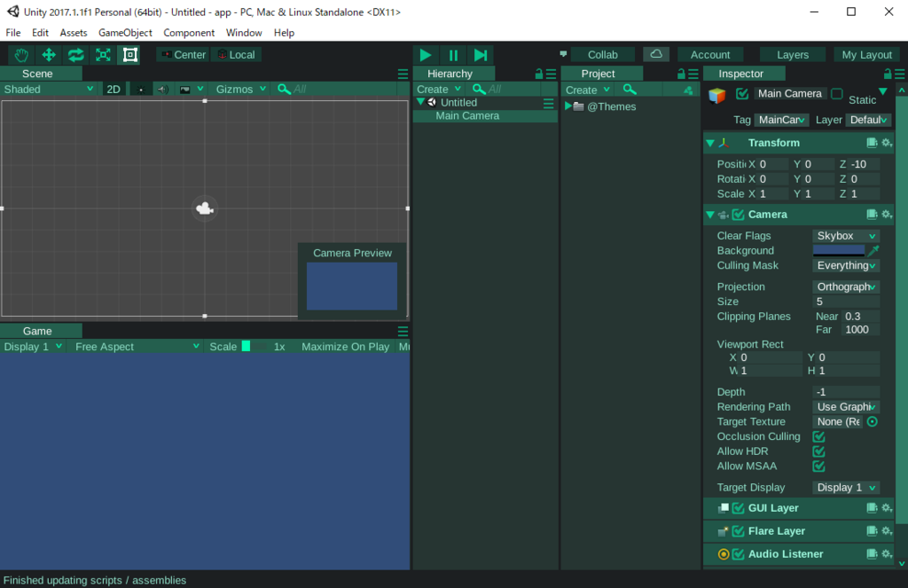Uncheck Allow HDR
908x588 pixels.
[818, 451]
